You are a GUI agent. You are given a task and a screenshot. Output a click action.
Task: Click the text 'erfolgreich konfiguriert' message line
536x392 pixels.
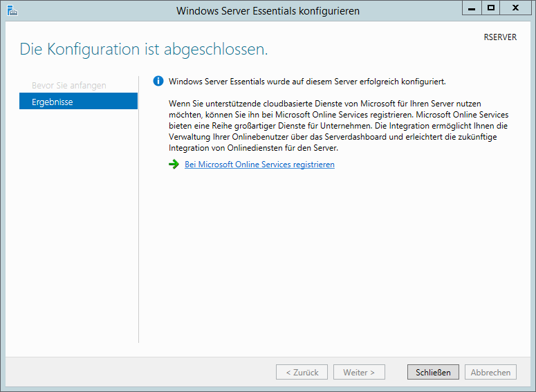coord(307,82)
